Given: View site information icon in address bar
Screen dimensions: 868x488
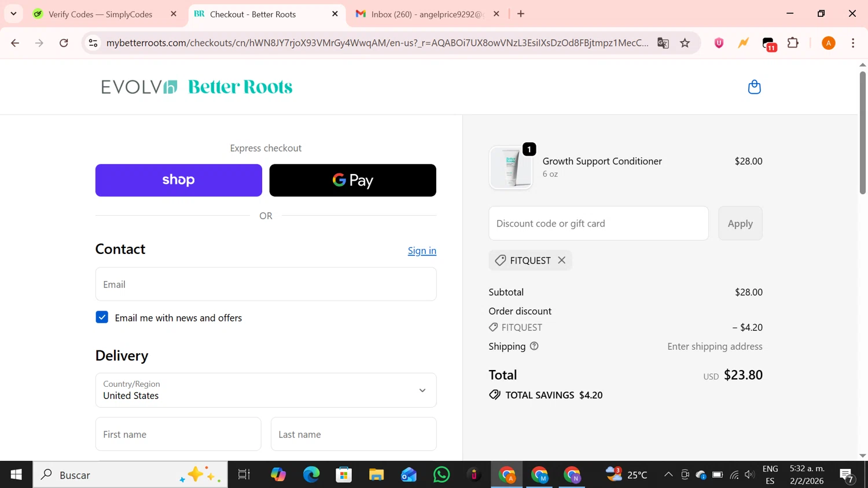Looking at the screenshot, I should pyautogui.click(x=93, y=43).
